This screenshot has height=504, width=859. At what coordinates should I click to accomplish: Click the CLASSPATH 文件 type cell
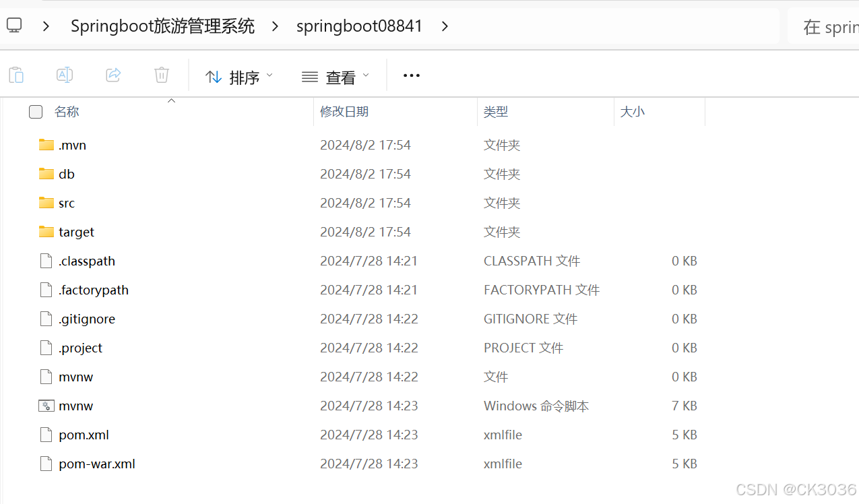[x=532, y=261]
